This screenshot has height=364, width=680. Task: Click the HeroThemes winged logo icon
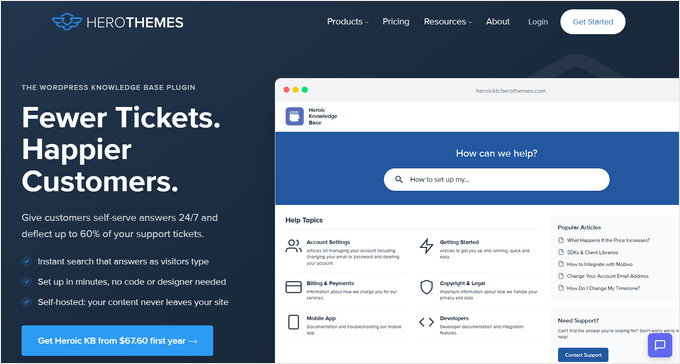coord(67,22)
